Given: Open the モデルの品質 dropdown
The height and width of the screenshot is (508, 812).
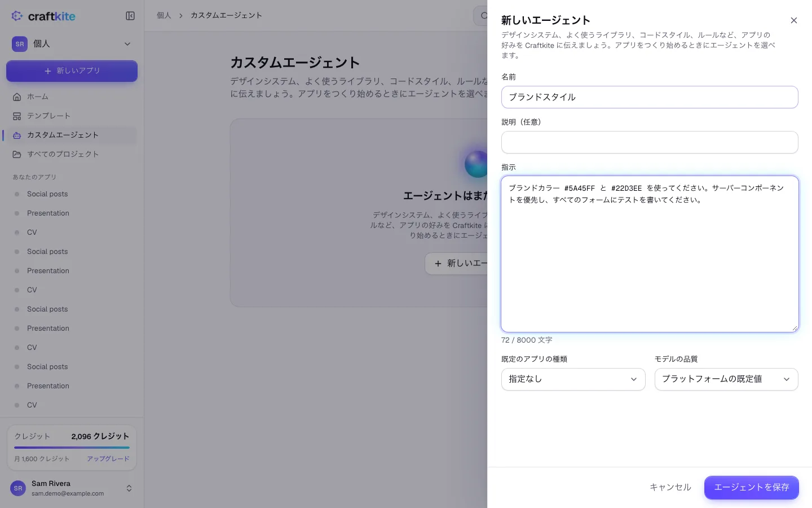Looking at the screenshot, I should [x=726, y=379].
